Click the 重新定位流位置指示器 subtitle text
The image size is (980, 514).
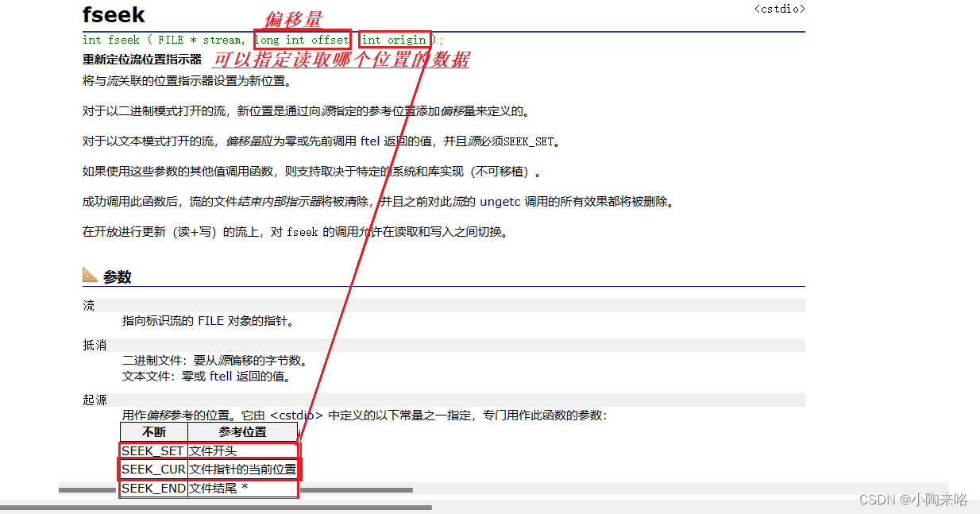click(x=141, y=57)
